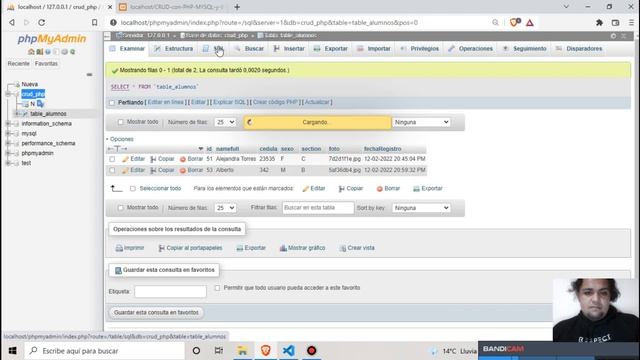The width and height of the screenshot is (640, 360).
Task: Open the upper Ninguna sort dropdown
Action: coord(421,122)
